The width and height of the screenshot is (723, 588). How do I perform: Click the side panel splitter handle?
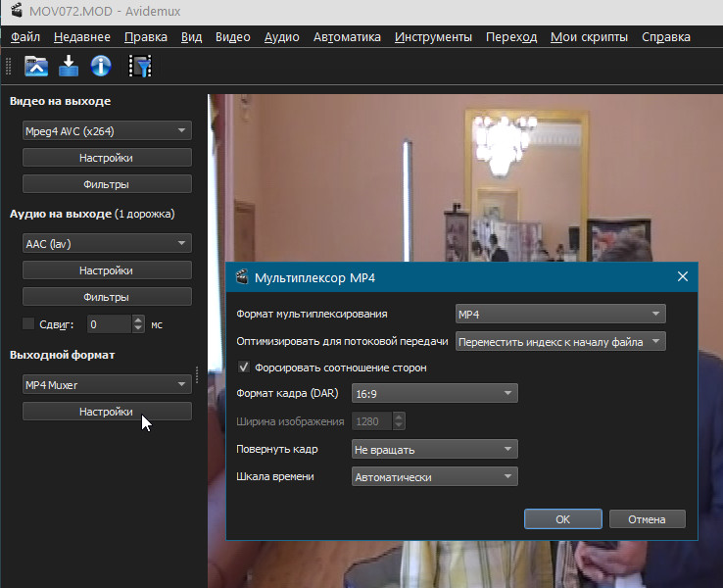(197, 374)
